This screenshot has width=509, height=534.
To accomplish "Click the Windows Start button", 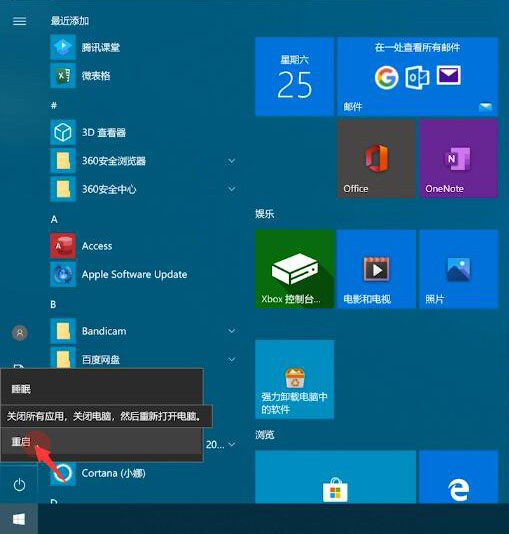I will click(19, 519).
